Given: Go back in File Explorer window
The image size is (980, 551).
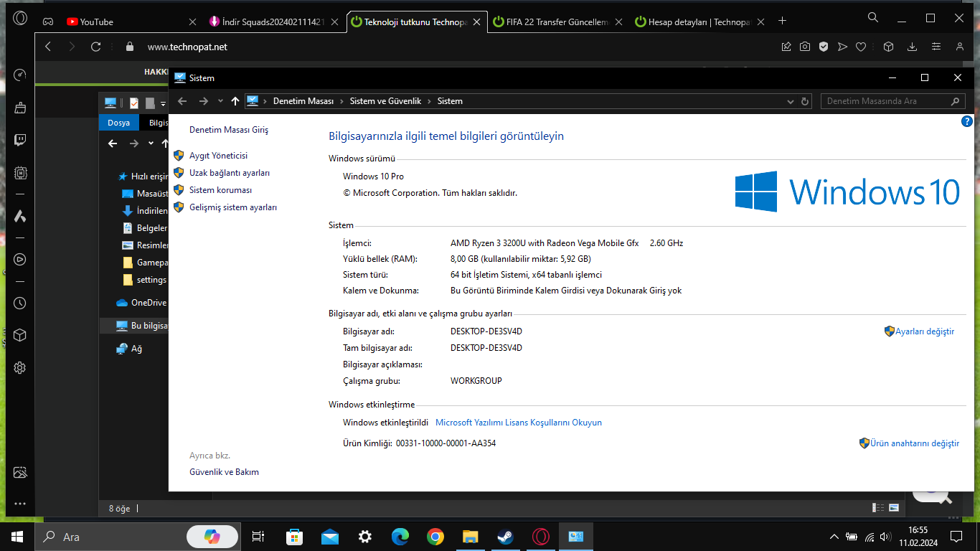Looking at the screenshot, I should [113, 143].
